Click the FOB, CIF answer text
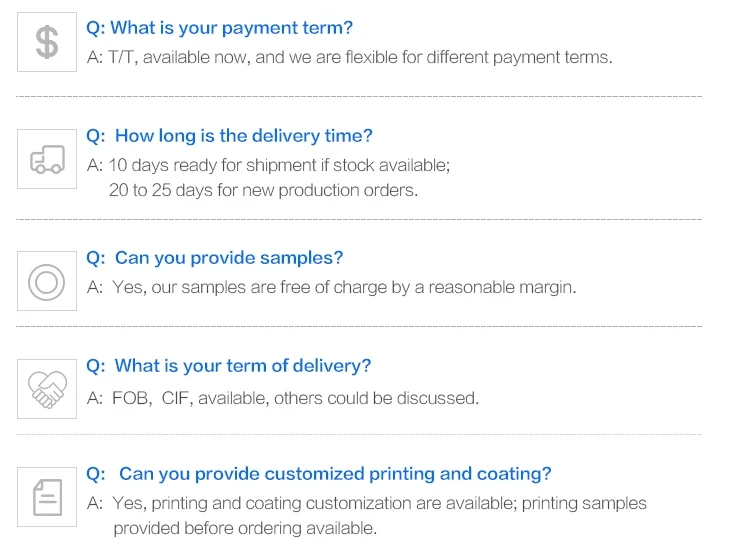Screen dimensions: 740x554 tap(283, 398)
